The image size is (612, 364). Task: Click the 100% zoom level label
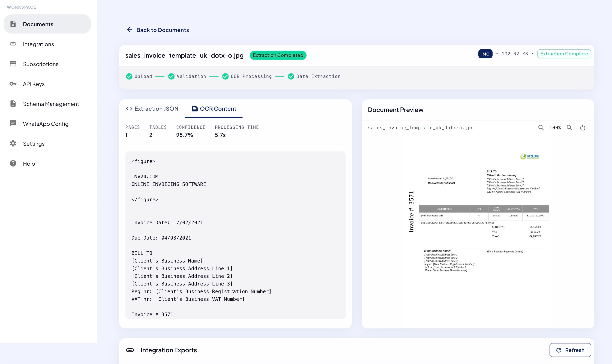pos(555,128)
